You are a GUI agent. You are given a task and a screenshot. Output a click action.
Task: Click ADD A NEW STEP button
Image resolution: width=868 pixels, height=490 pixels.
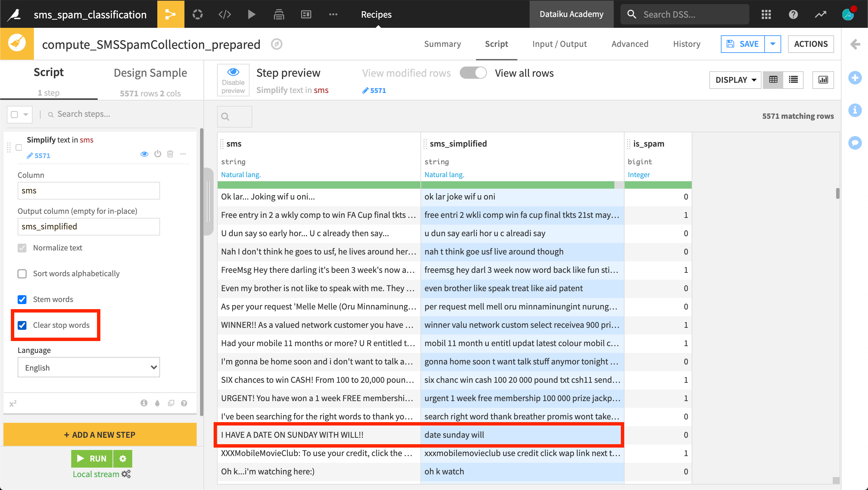point(100,435)
